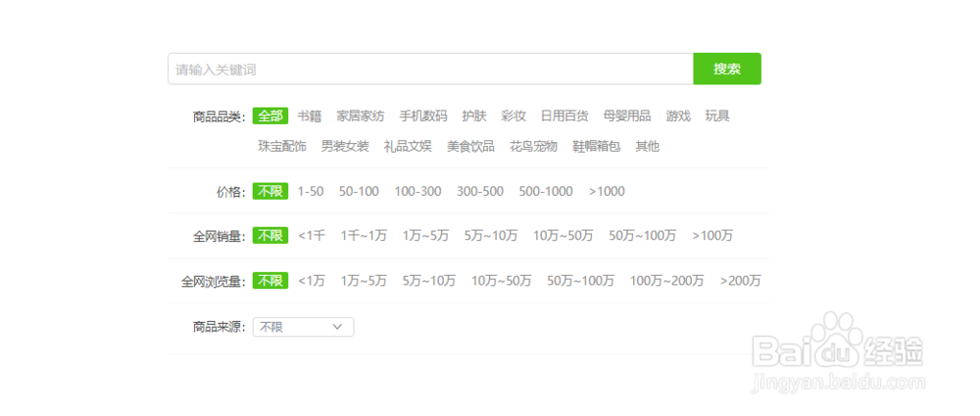980x416 pixels.
Task: Open the 商品来源 dropdown
Action: [x=303, y=327]
